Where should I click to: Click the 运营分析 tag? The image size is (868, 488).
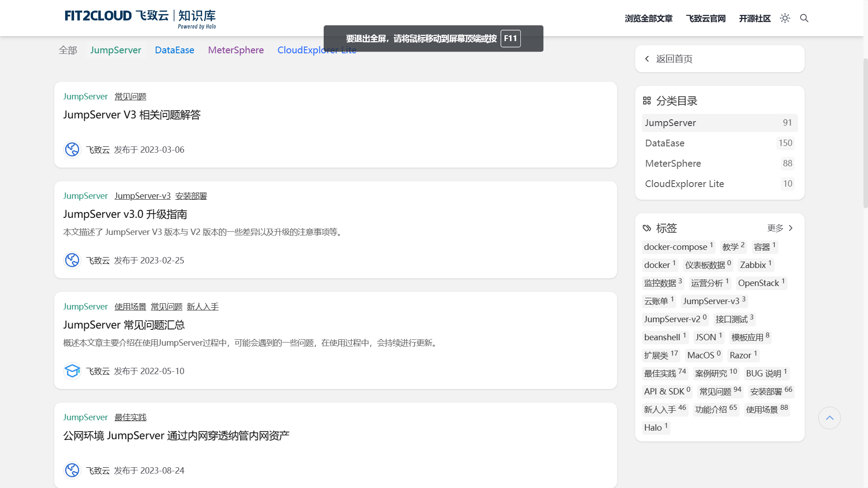[x=710, y=283]
